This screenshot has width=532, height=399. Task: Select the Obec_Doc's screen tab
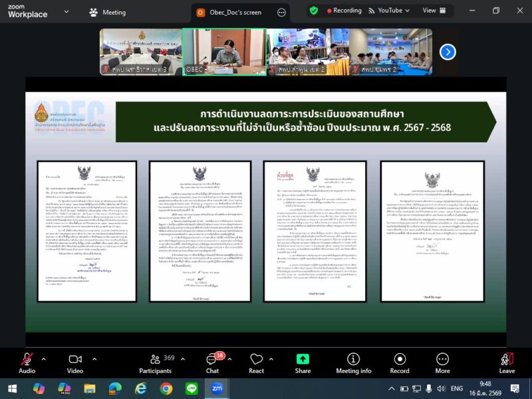pyautogui.click(x=233, y=12)
